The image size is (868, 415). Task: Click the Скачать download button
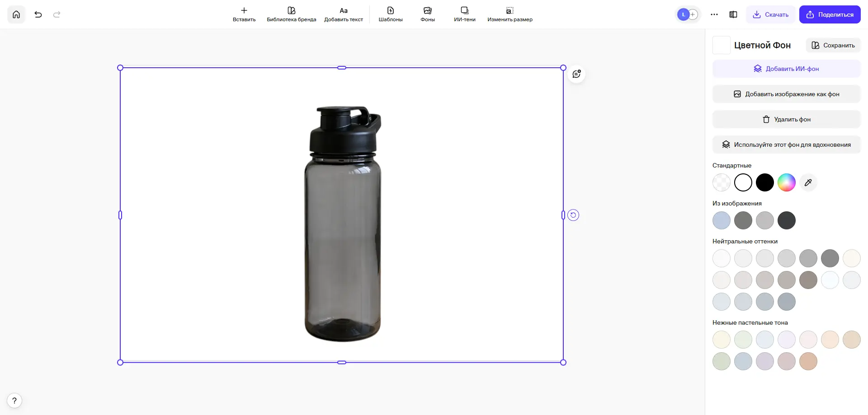771,14
